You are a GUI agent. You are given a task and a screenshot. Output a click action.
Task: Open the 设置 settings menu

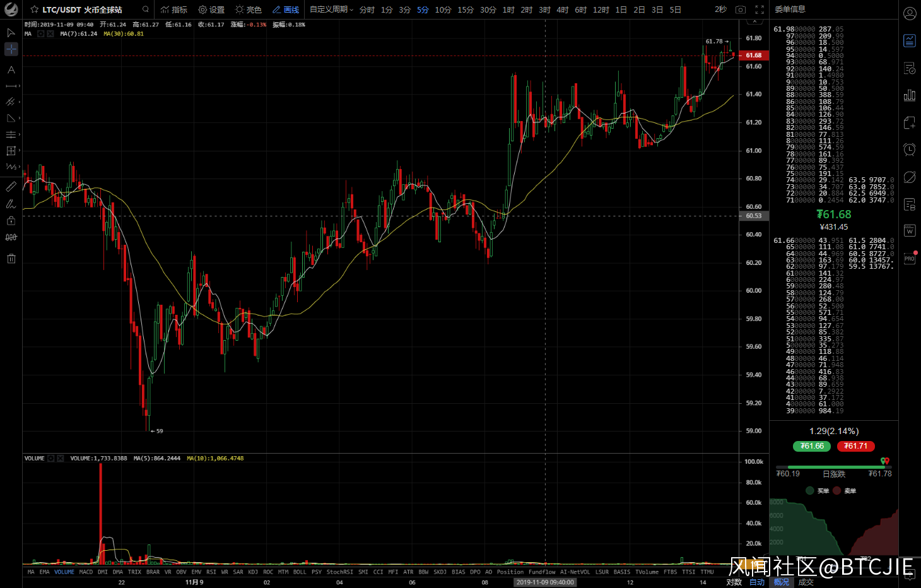[x=211, y=9]
